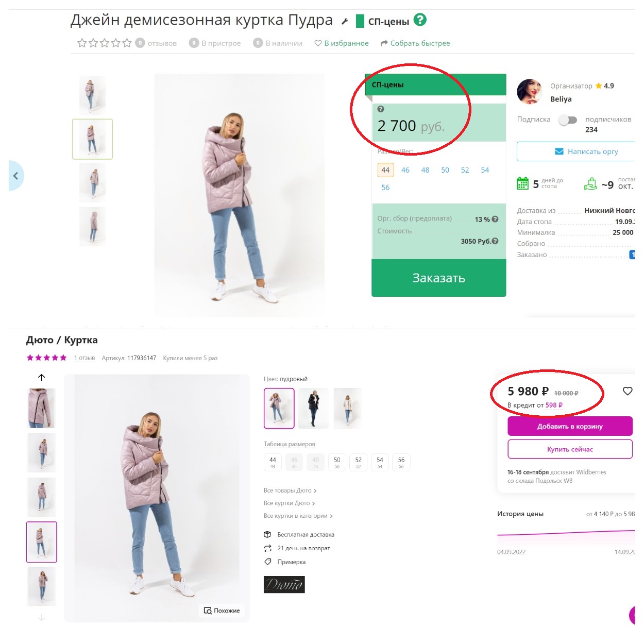Click the question mark icon above 2 700 руб. price
Screen dimensions: 644x644
[380, 109]
